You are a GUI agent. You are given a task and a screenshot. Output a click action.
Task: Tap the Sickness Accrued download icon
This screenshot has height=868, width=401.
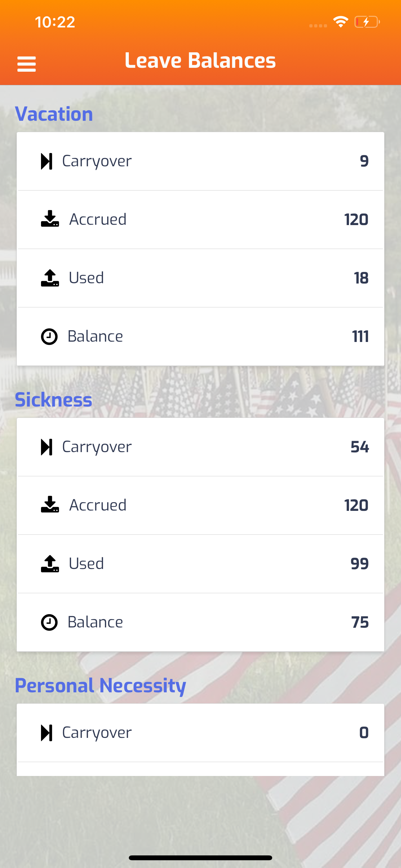[x=50, y=505]
